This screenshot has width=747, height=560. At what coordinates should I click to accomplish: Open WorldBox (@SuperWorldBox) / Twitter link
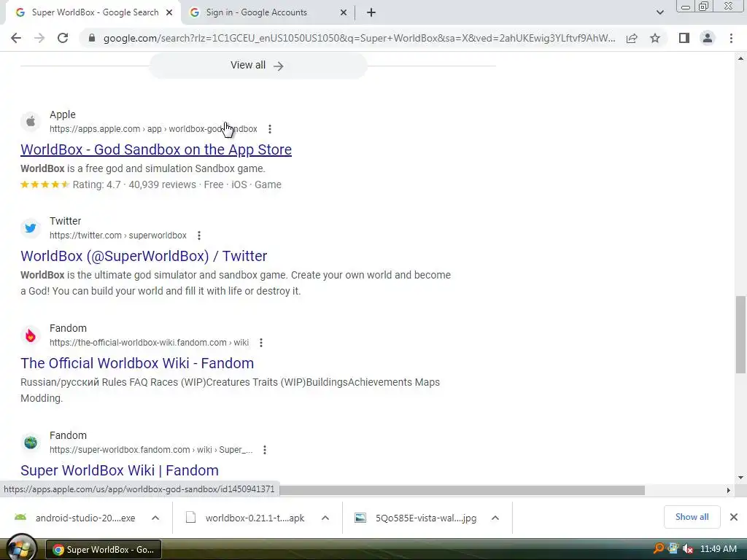pyautogui.click(x=144, y=256)
